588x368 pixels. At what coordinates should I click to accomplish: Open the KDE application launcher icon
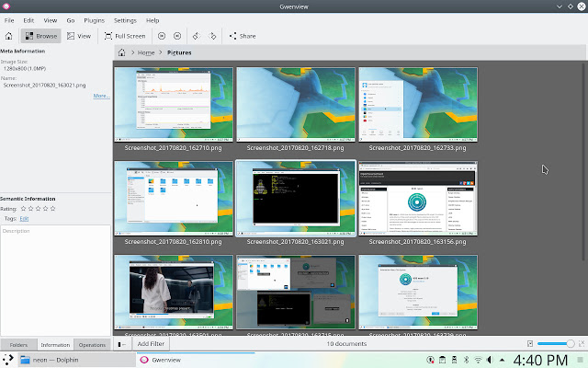click(x=8, y=360)
